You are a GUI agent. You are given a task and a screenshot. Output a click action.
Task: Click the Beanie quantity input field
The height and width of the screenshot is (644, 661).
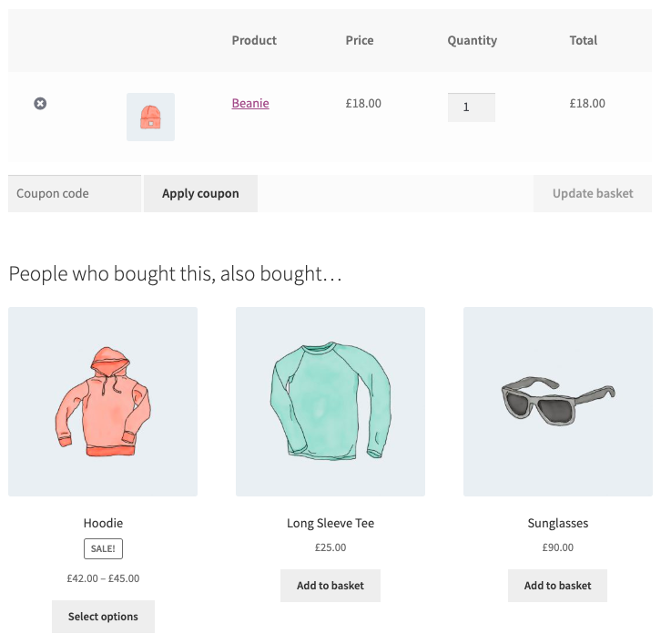(471, 107)
